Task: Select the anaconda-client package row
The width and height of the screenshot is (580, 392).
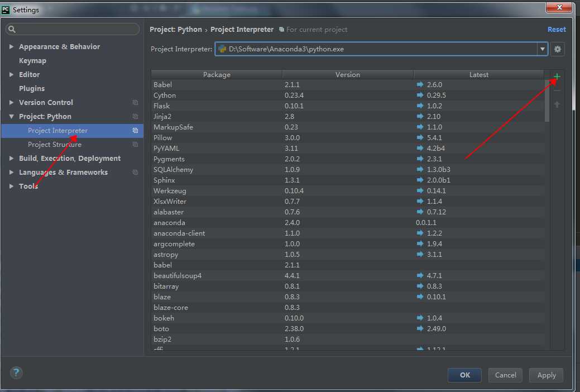Action: 348,233
